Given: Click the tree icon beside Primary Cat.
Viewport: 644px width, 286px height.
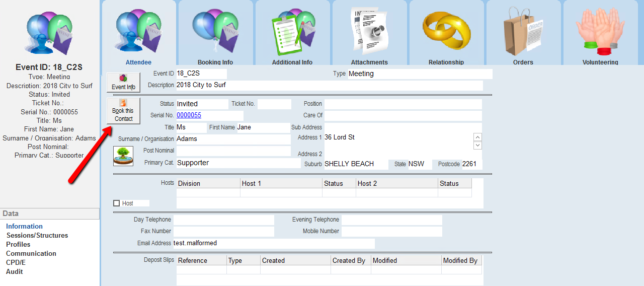Looking at the screenshot, I should 123,156.
